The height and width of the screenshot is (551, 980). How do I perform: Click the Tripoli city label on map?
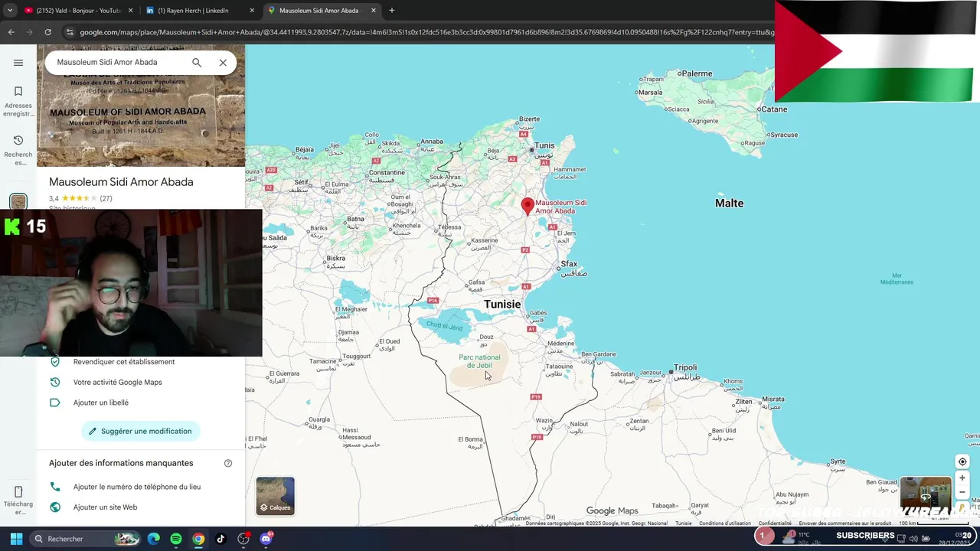pyautogui.click(x=685, y=367)
